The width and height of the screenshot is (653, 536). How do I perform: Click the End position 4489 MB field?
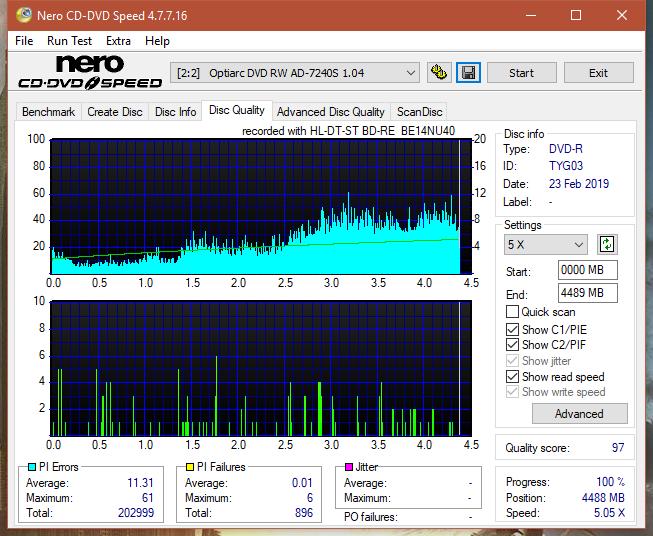coord(588,293)
